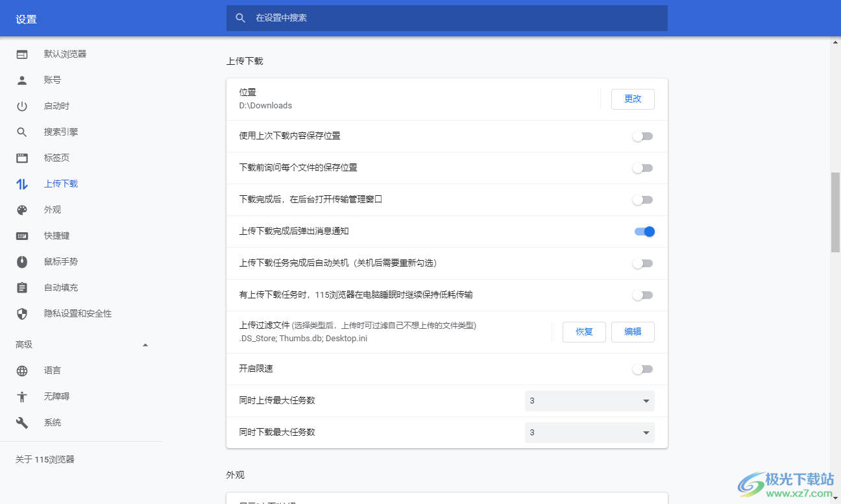Image resolution: width=841 pixels, height=504 pixels.
Task: Click the upload download arrows icon
Action: 22,184
